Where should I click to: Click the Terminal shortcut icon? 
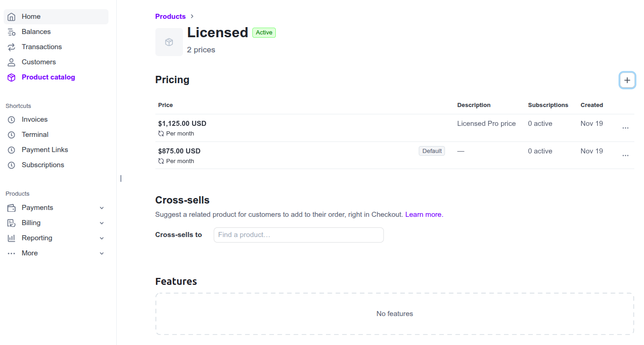(11, 134)
